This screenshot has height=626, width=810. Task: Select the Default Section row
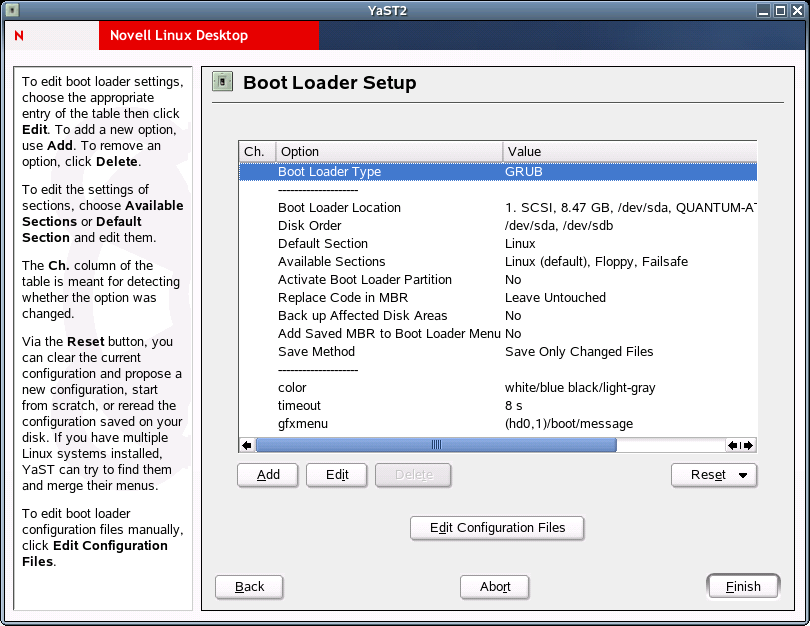pyautogui.click(x=498, y=244)
